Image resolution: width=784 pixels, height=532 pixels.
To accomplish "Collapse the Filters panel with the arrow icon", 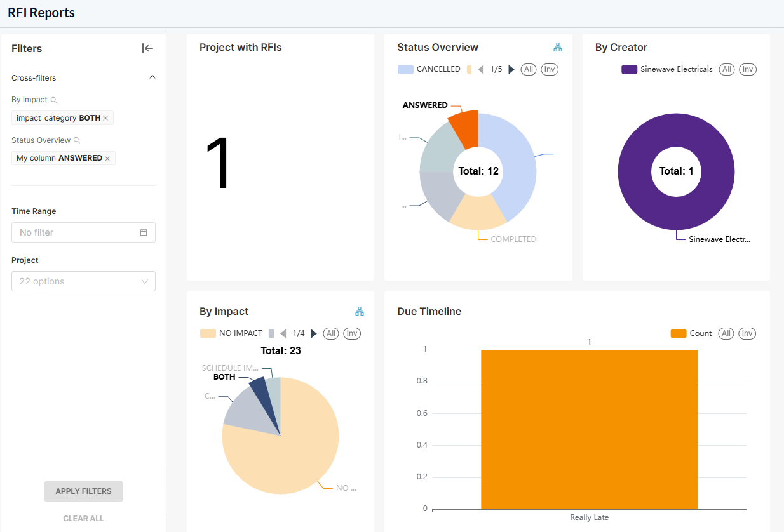I will [147, 48].
